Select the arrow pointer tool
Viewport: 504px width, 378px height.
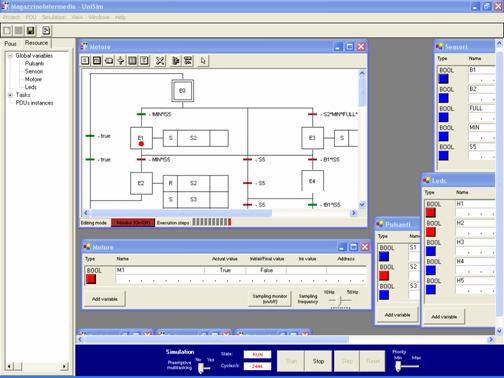(203, 60)
